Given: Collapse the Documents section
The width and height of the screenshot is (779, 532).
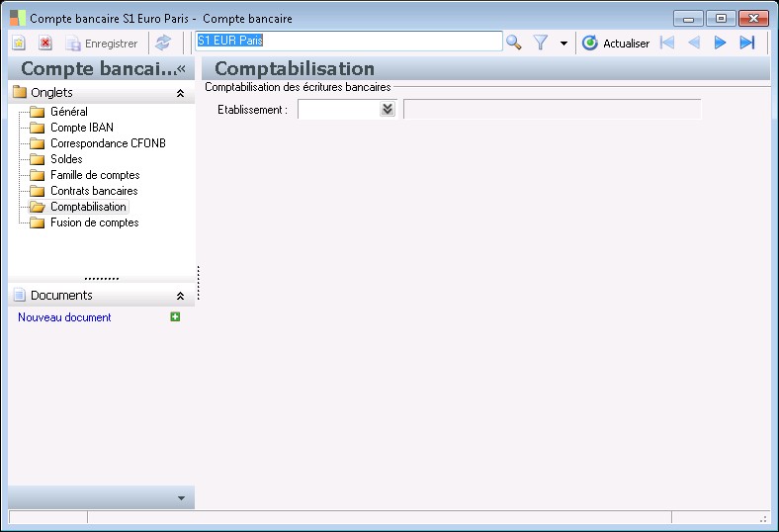Looking at the screenshot, I should click(180, 296).
